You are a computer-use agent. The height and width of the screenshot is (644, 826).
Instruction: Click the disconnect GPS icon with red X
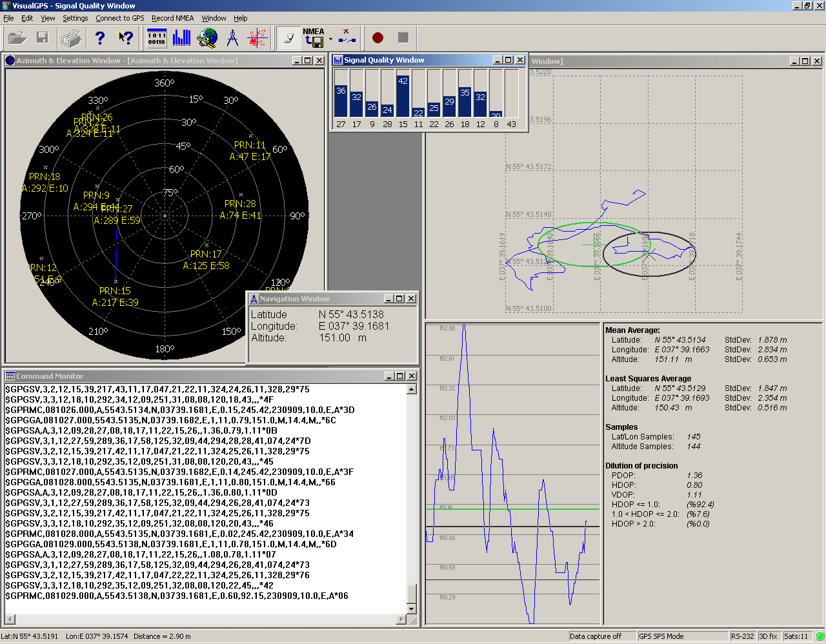point(347,38)
